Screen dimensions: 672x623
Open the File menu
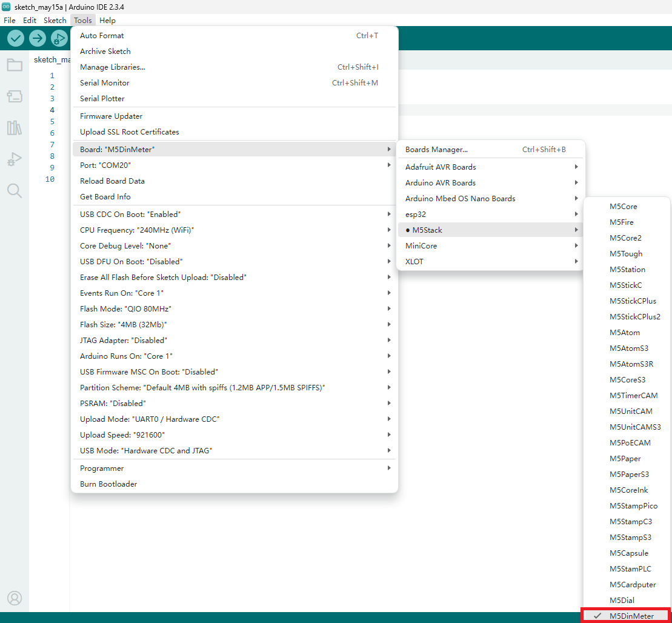point(10,20)
